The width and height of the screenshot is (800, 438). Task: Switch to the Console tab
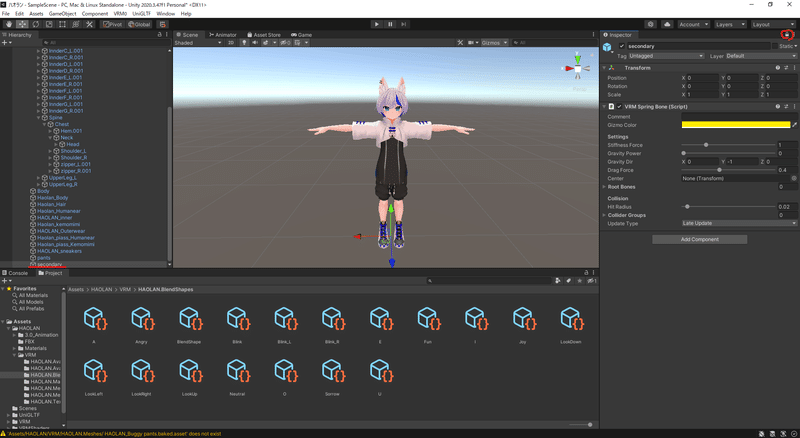(x=15, y=273)
